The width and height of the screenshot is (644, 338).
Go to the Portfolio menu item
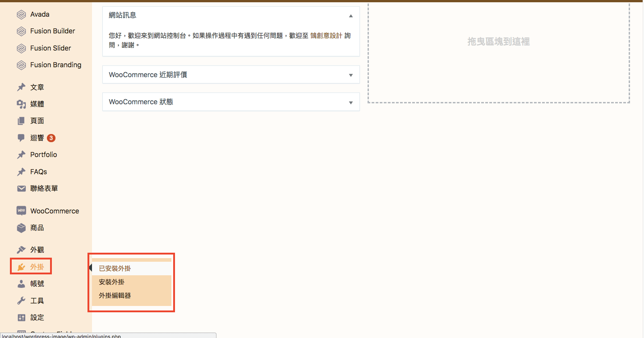(44, 154)
